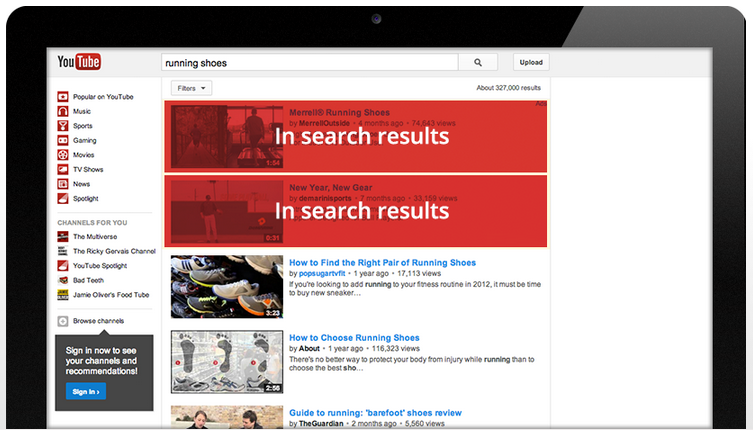Click the demarinisports ad thumbnail

pos(227,212)
